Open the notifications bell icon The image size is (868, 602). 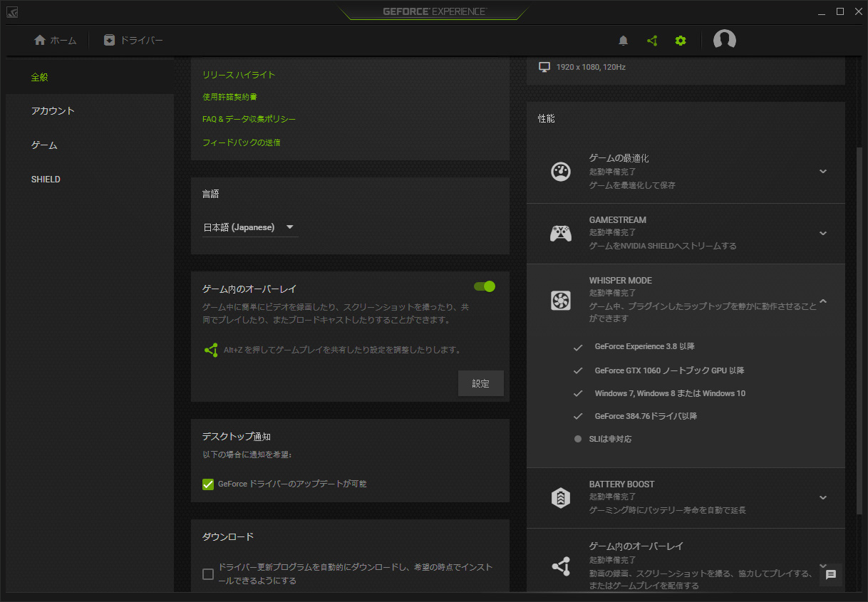(x=624, y=41)
